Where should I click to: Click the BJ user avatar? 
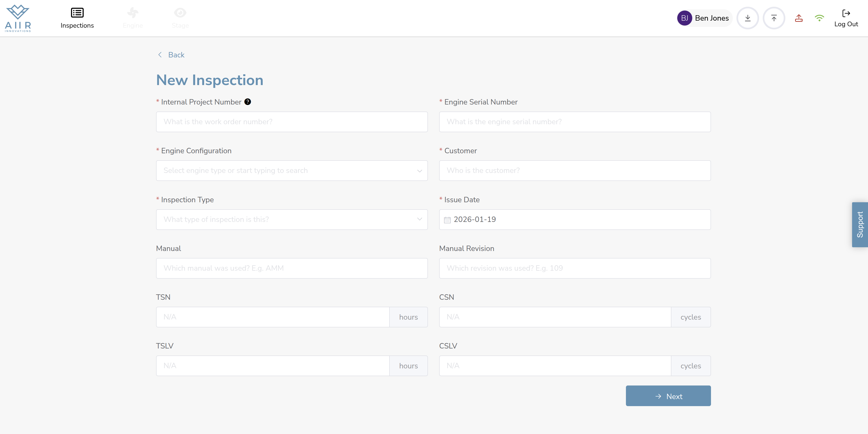pyautogui.click(x=684, y=18)
